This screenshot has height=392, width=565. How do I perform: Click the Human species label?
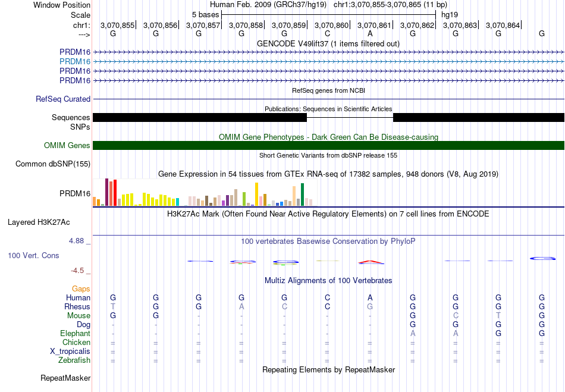(78, 297)
